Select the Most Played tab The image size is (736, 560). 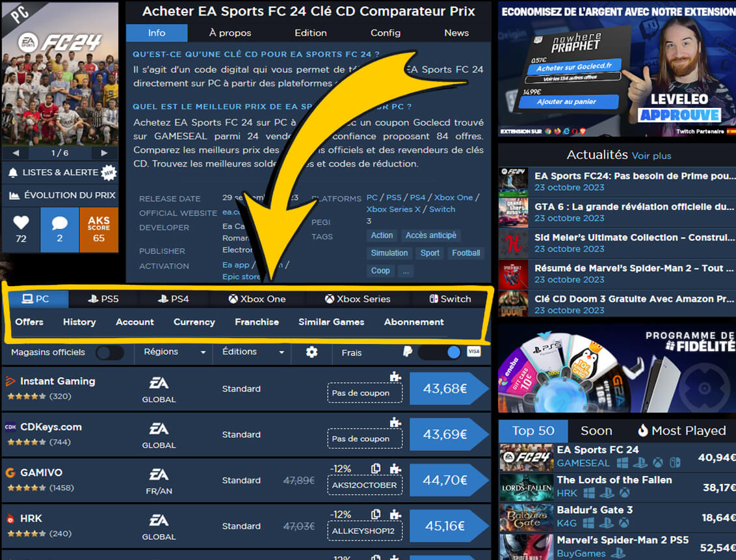pos(681,431)
